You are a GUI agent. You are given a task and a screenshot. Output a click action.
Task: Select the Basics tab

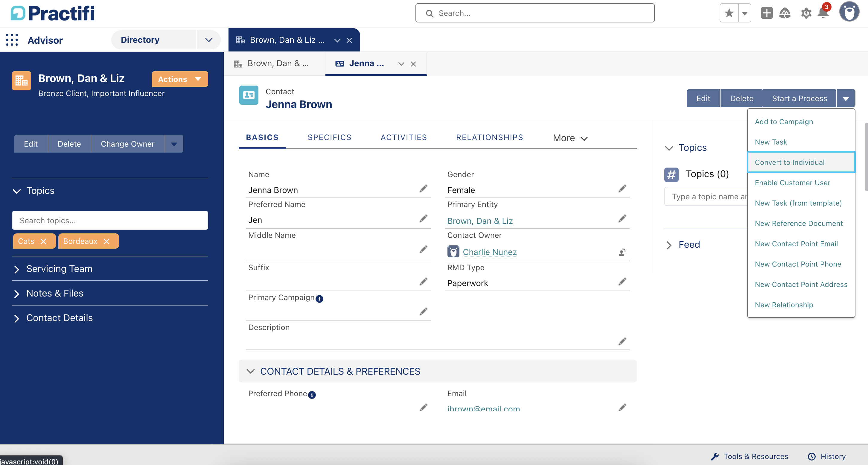262,138
